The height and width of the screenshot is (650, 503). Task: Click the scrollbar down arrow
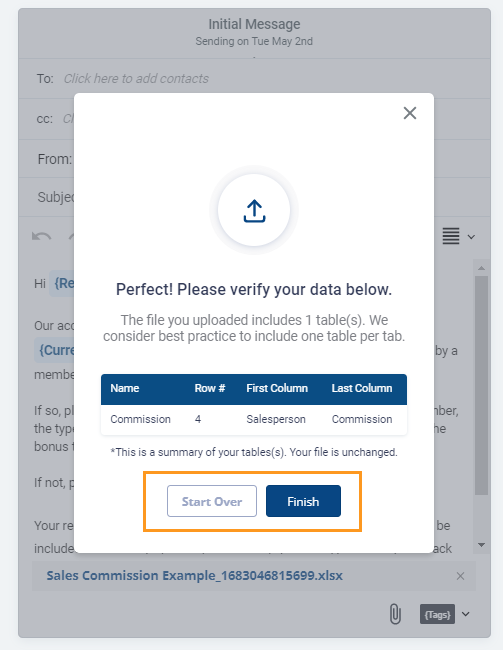tap(481, 545)
